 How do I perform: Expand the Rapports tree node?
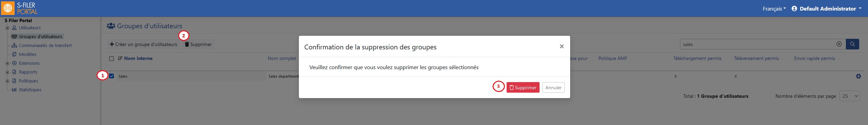pyautogui.click(x=7, y=72)
